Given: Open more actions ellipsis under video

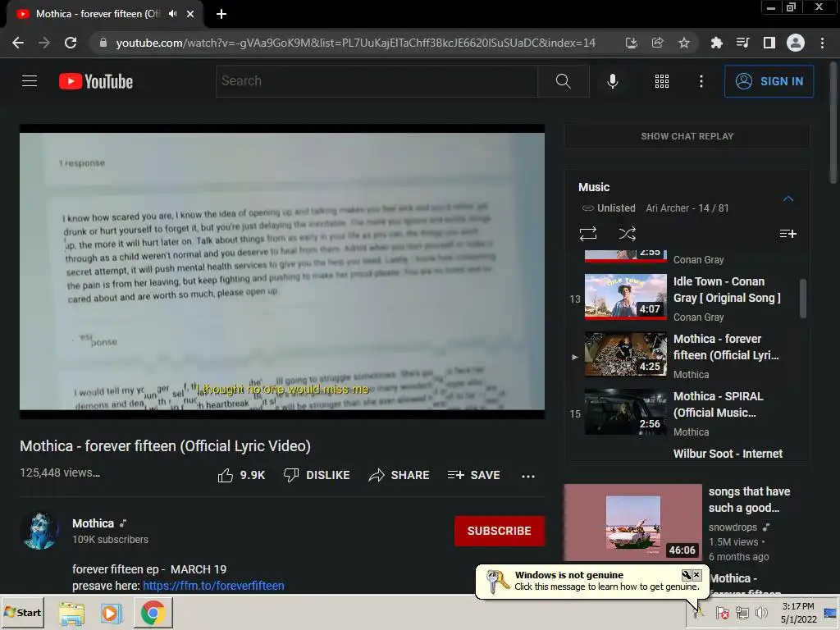Looking at the screenshot, I should click(528, 476).
